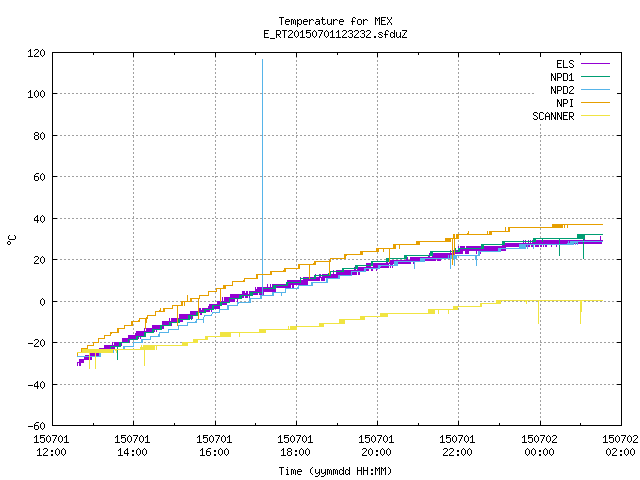The width and height of the screenshot is (640, 480).
Task: Click the y-axis tick label 60
Action: (x=39, y=177)
